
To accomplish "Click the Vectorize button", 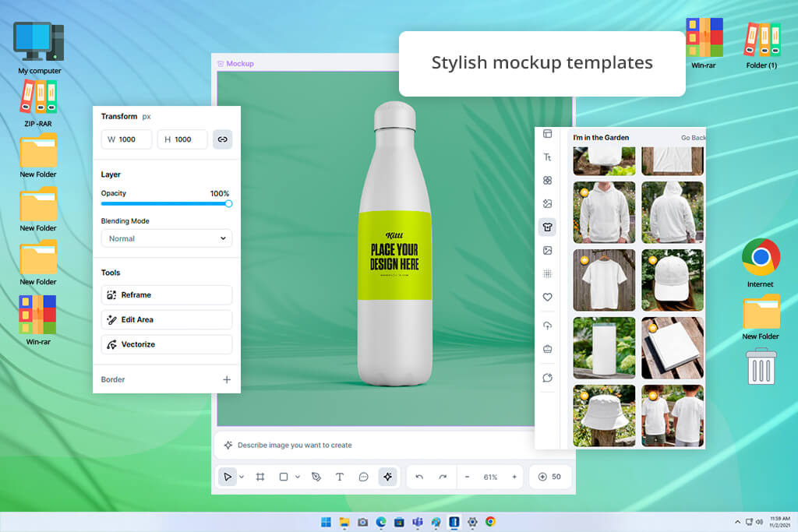I will 167,344.
